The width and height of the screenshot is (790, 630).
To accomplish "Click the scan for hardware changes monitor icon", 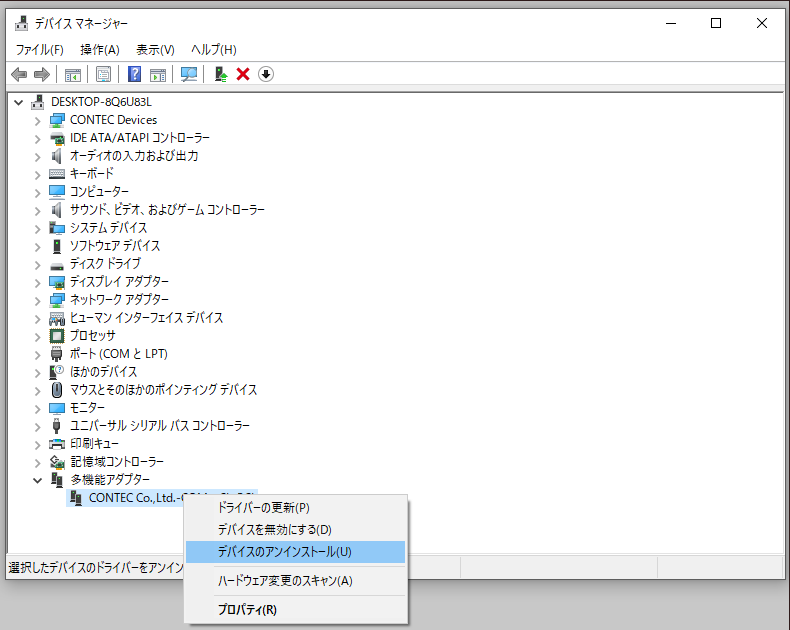I will [188, 75].
